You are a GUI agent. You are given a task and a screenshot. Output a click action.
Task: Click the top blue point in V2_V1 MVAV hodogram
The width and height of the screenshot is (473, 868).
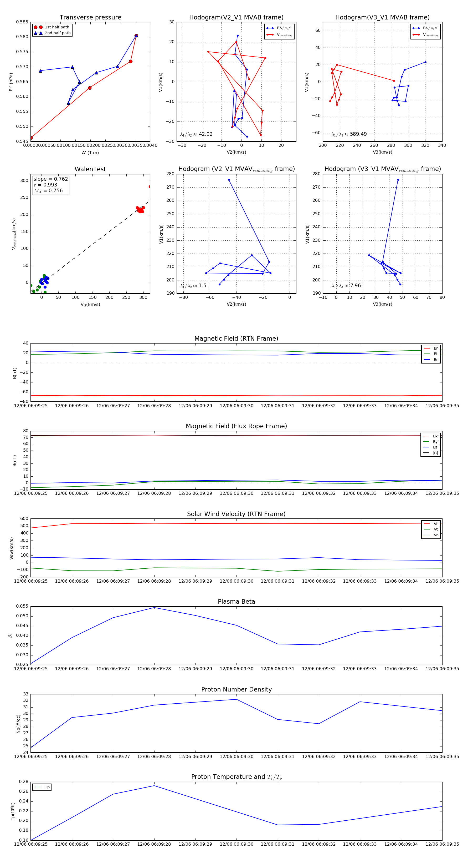click(x=229, y=180)
